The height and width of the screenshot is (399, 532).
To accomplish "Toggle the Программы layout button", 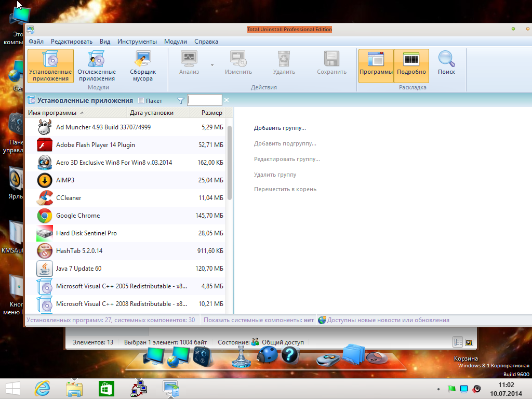I will [x=376, y=66].
